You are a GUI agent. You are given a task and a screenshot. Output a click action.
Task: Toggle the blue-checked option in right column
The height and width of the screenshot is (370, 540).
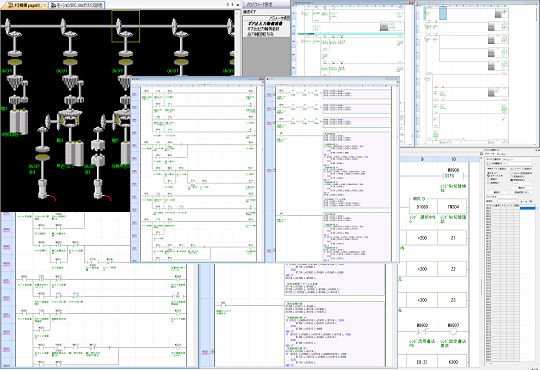coord(512,180)
